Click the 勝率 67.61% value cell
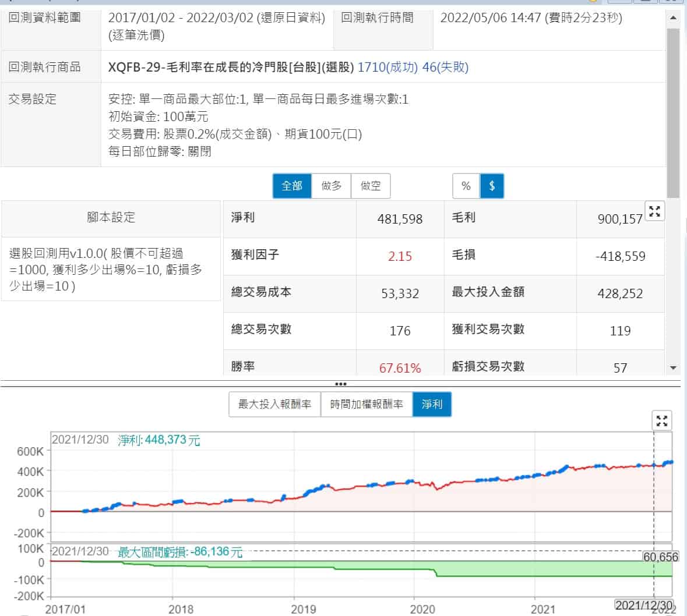 pos(400,368)
